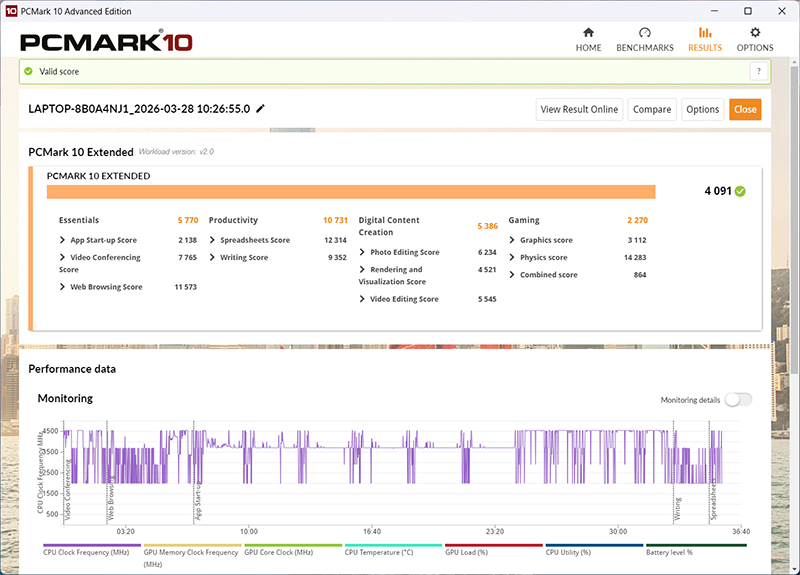Image resolution: width=800 pixels, height=575 pixels.
Task: Open the Benchmarks gauge icon
Action: pyautogui.click(x=644, y=33)
